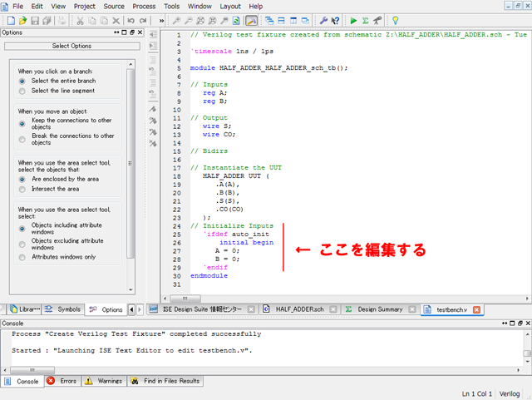Image resolution: width=532 pixels, height=400 pixels.
Task: Click the Cut scissors icon
Action: pos(80,21)
